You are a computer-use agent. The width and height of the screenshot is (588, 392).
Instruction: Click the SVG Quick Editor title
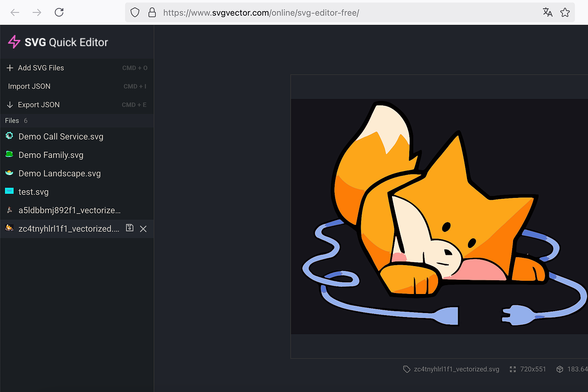66,42
